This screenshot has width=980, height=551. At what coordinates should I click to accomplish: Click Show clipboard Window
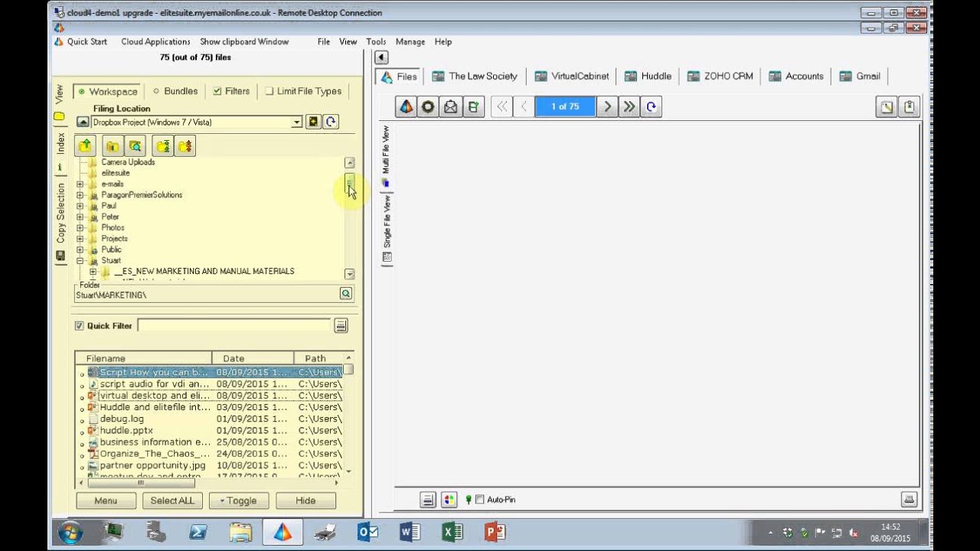pos(244,41)
